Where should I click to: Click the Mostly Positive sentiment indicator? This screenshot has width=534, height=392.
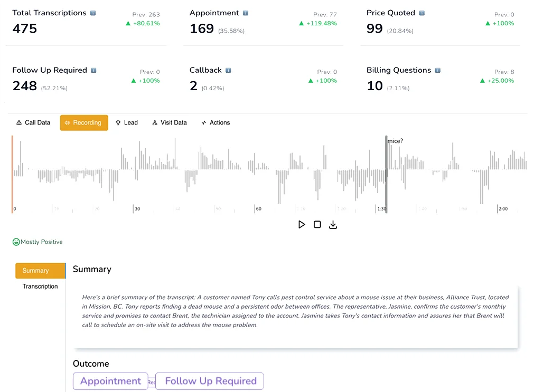tap(38, 242)
